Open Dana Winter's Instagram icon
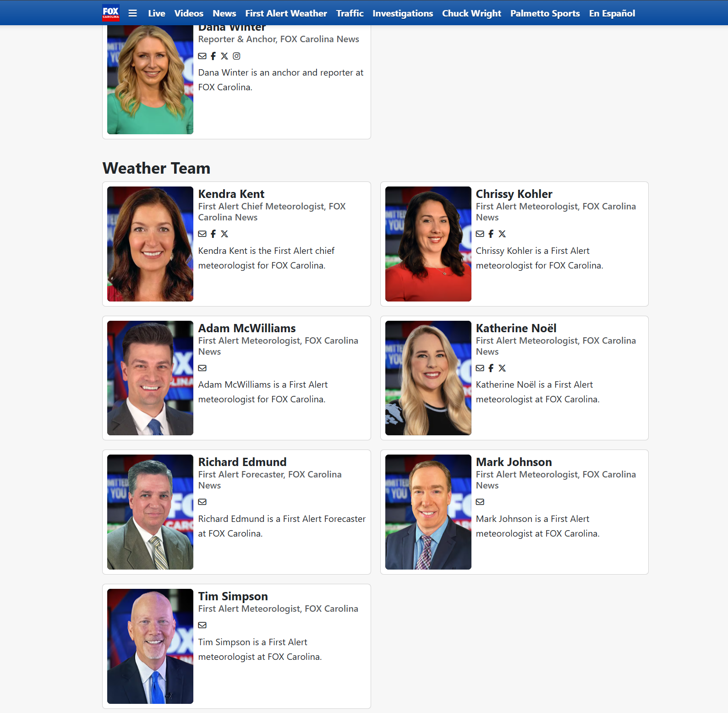The image size is (728, 713). (x=236, y=56)
